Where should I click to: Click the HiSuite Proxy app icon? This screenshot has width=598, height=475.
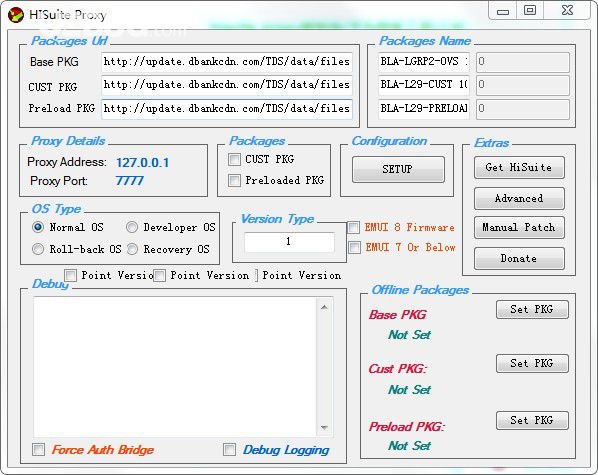pos(15,15)
